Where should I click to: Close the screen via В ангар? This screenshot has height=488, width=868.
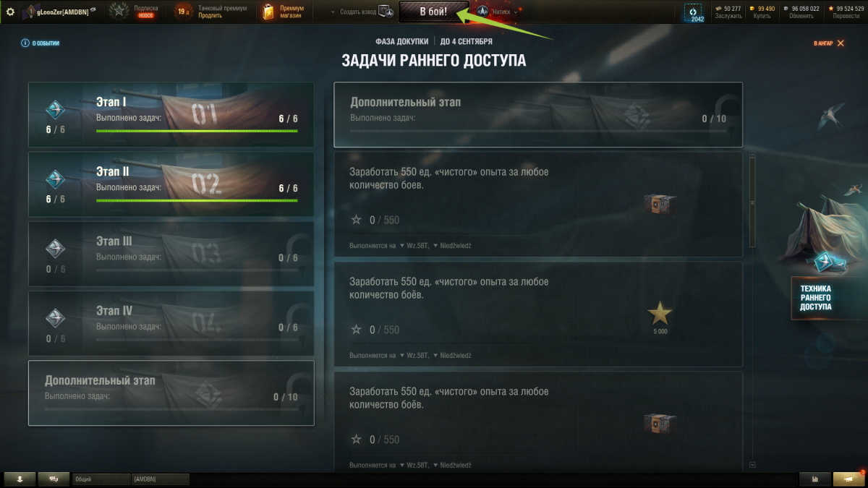pyautogui.click(x=829, y=43)
